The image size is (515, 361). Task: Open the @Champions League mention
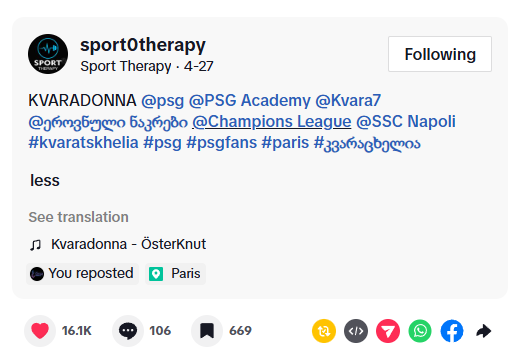272,121
